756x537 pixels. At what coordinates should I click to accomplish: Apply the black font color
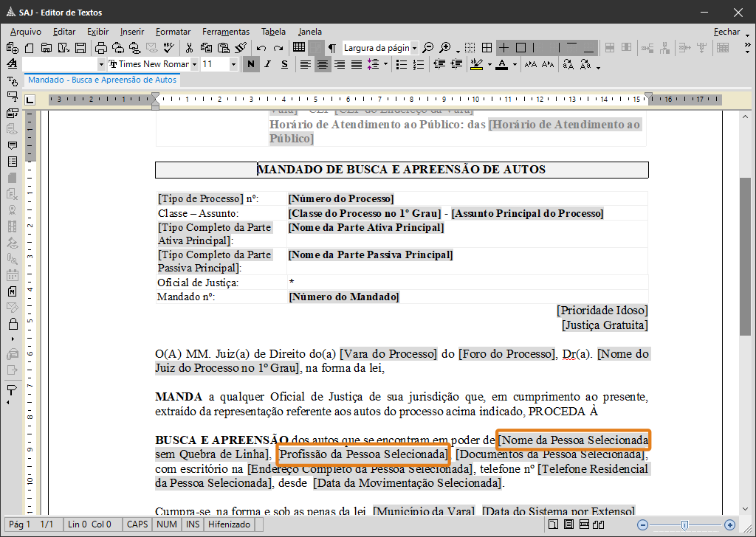[x=502, y=64]
